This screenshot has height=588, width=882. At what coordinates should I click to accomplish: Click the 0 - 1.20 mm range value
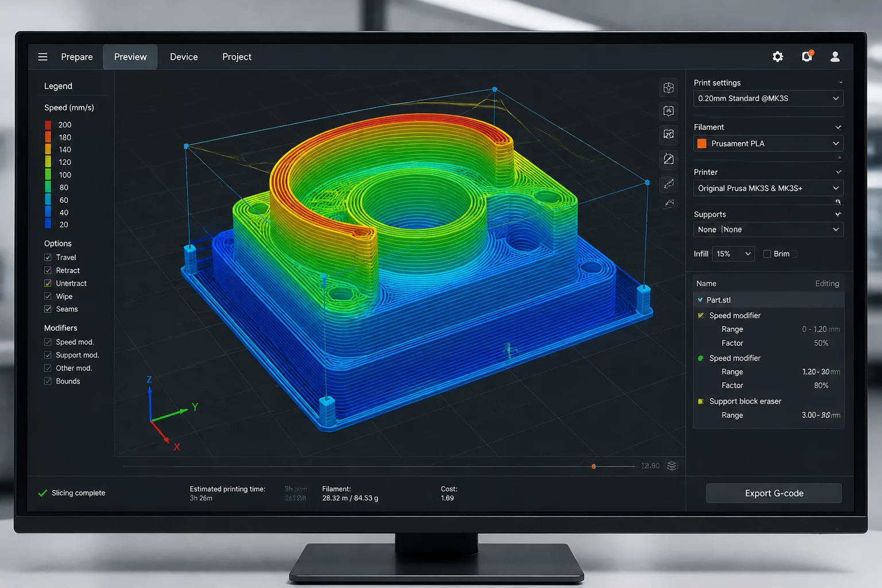pos(821,329)
